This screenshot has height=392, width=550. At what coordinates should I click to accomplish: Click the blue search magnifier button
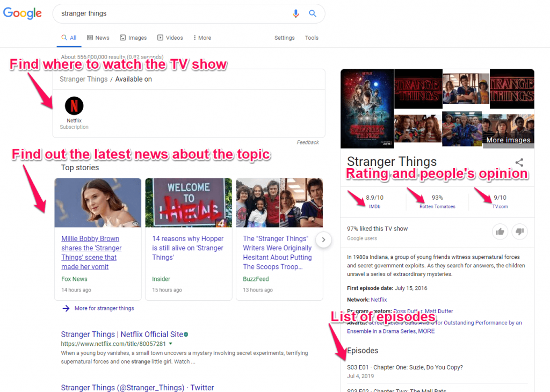pyautogui.click(x=313, y=13)
